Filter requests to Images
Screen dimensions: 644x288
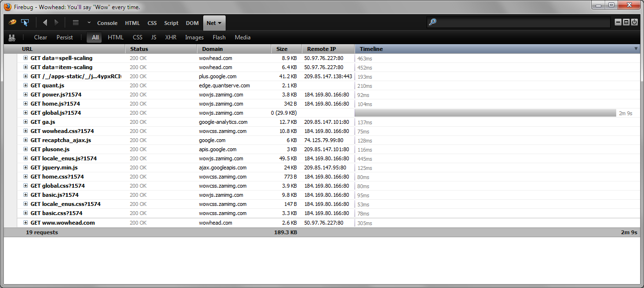click(195, 37)
